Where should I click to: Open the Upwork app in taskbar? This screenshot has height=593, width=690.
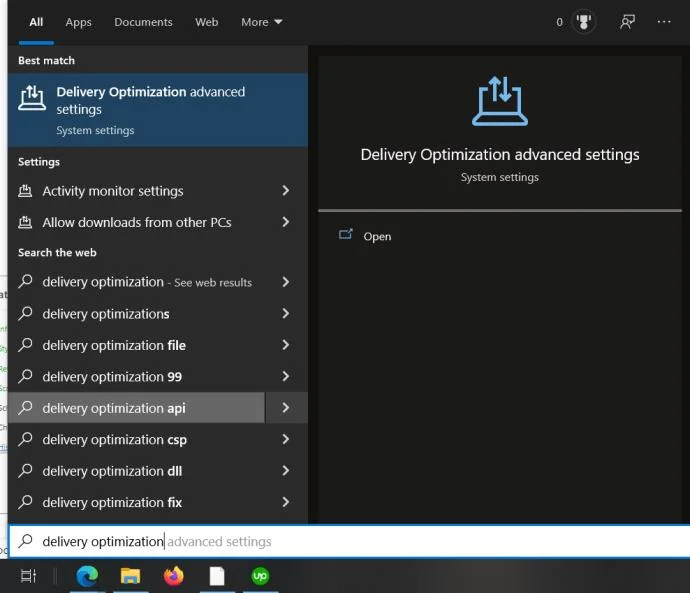pyautogui.click(x=260, y=576)
